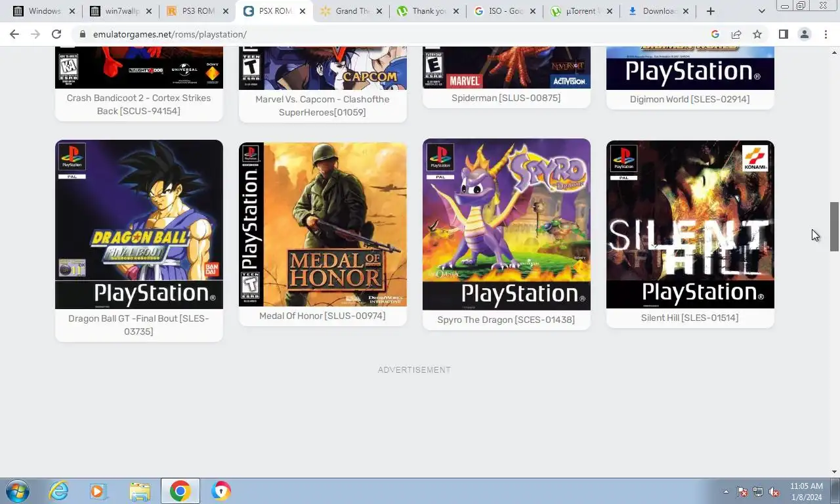Switch to the ISO - Google tab
The height and width of the screenshot is (504, 840).
pos(505,11)
